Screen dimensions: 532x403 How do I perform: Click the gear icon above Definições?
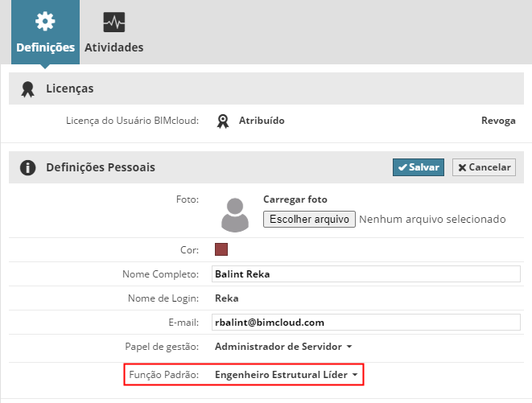pyautogui.click(x=45, y=22)
